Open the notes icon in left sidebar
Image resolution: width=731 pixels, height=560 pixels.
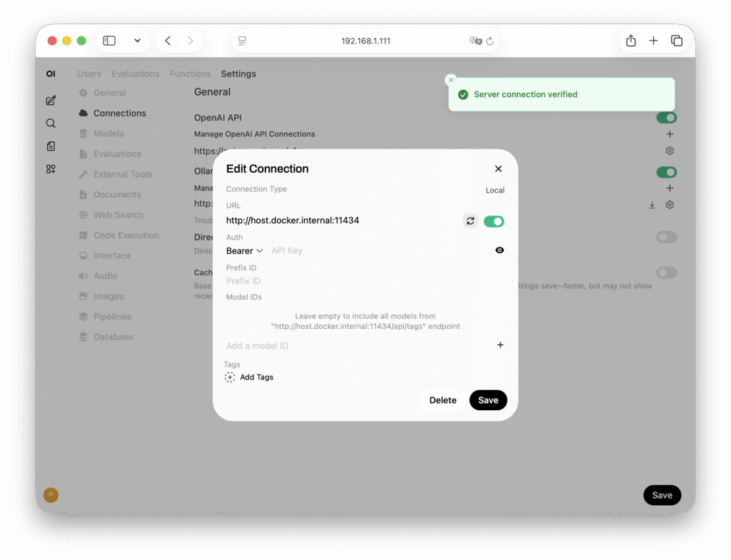click(x=51, y=146)
